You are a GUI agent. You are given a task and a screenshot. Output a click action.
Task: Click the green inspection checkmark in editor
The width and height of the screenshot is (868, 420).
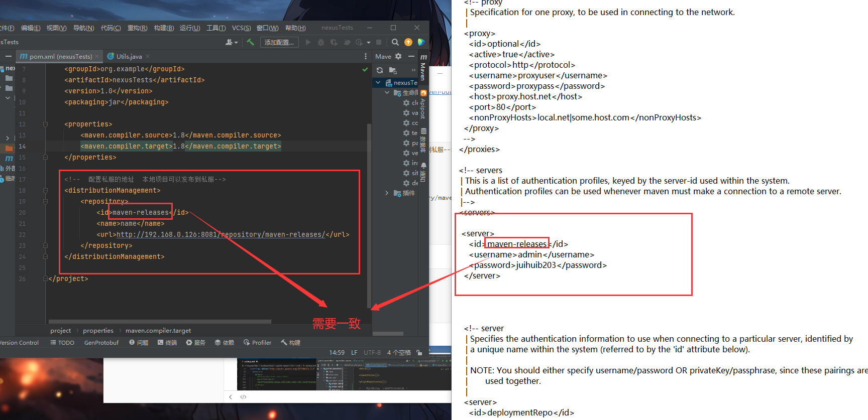tap(365, 69)
